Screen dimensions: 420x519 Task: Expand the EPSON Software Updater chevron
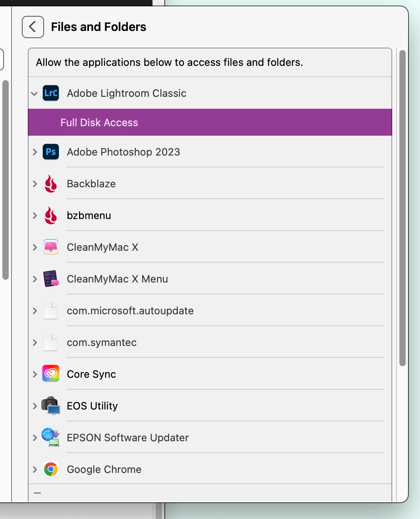coord(35,438)
